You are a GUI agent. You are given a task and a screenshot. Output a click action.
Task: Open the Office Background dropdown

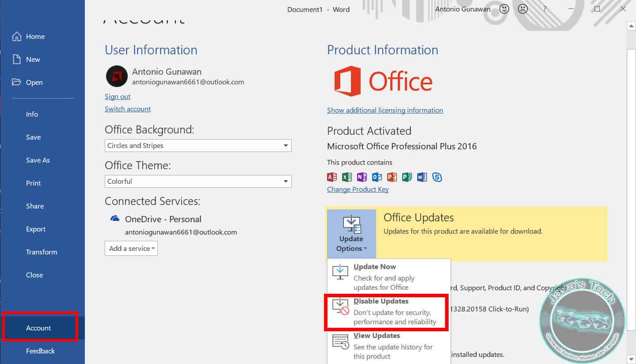click(x=198, y=145)
